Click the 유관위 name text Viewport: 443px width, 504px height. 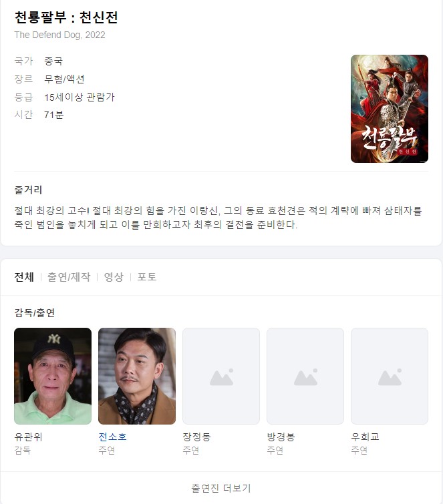tap(28, 437)
